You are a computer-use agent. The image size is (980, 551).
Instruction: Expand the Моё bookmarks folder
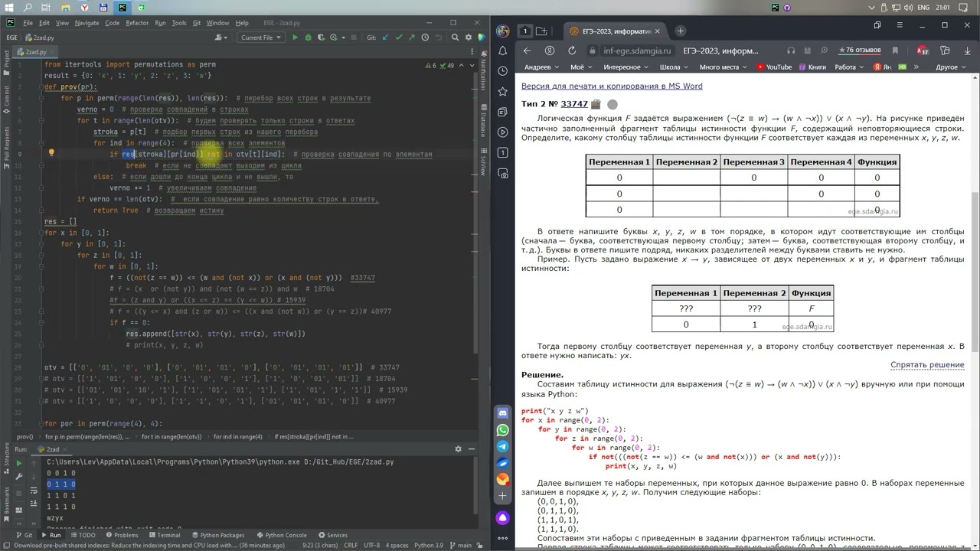[x=580, y=67]
